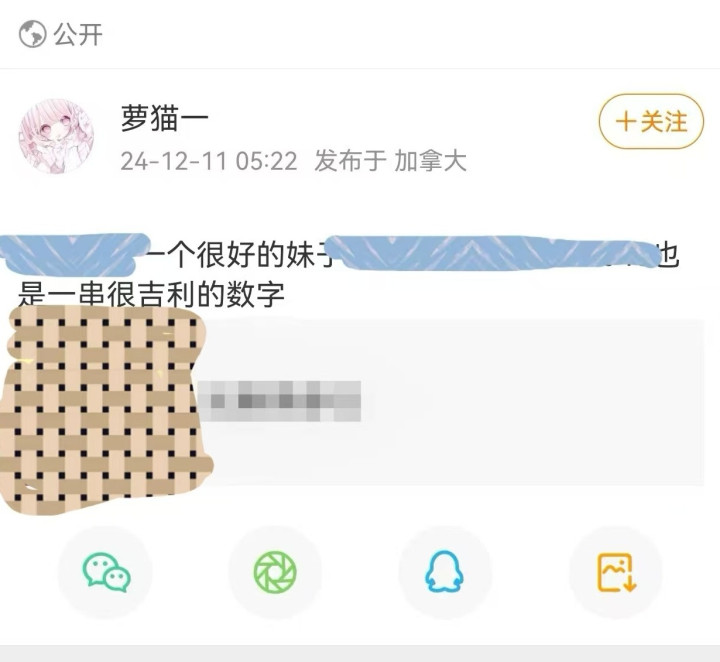Click the long blue scribble over text
Viewport: 720px width, 662px height.
[495, 252]
